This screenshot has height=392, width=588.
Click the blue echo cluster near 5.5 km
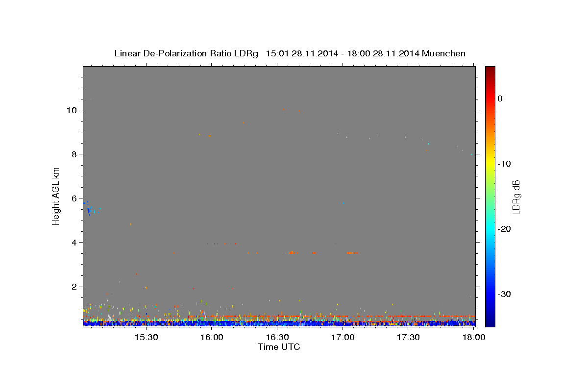click(89, 210)
